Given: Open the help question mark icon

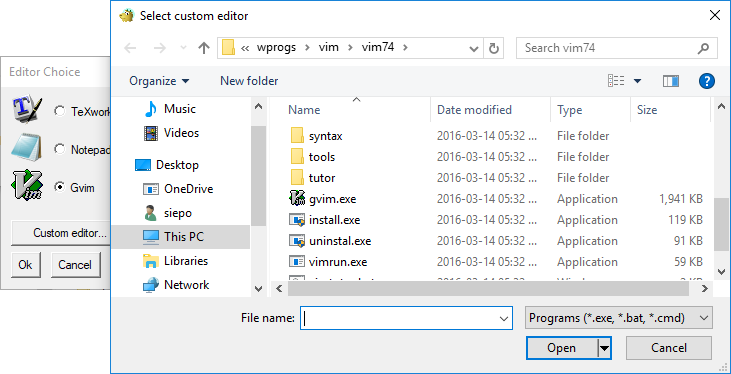Looking at the screenshot, I should point(707,81).
